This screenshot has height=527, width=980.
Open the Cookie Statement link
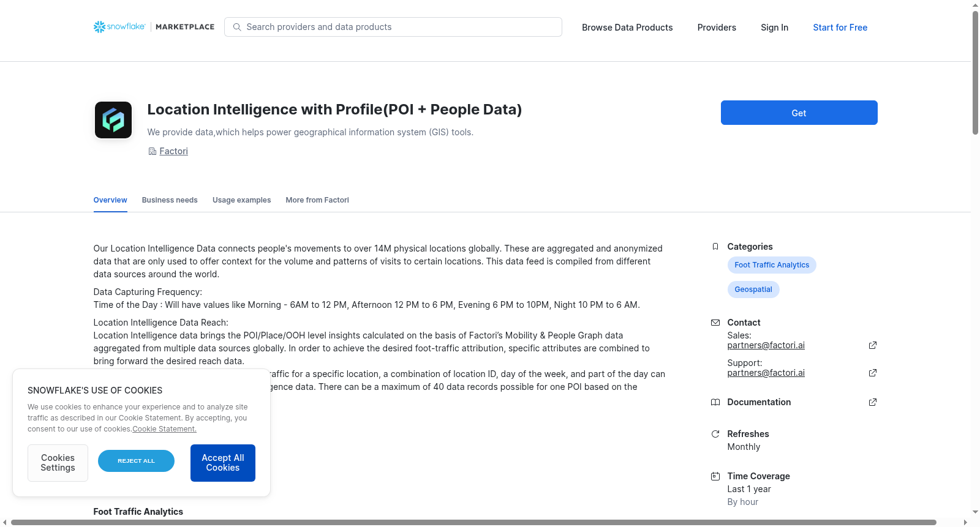pyautogui.click(x=164, y=429)
